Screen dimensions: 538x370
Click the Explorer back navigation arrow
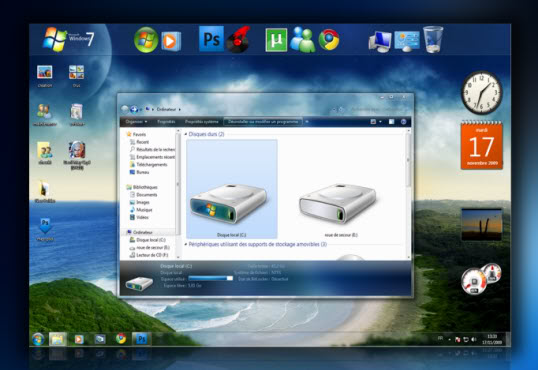coord(125,109)
